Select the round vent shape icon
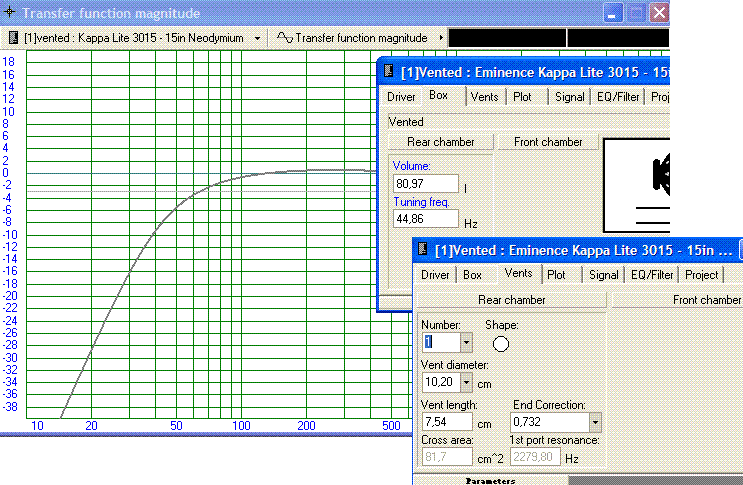 [x=501, y=344]
